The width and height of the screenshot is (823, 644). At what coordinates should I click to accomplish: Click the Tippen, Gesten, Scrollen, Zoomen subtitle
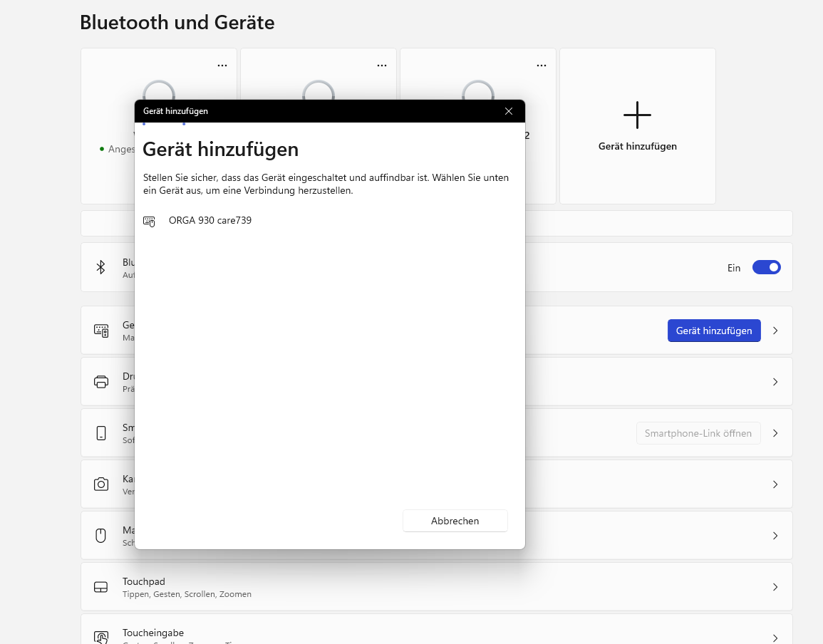click(187, 594)
